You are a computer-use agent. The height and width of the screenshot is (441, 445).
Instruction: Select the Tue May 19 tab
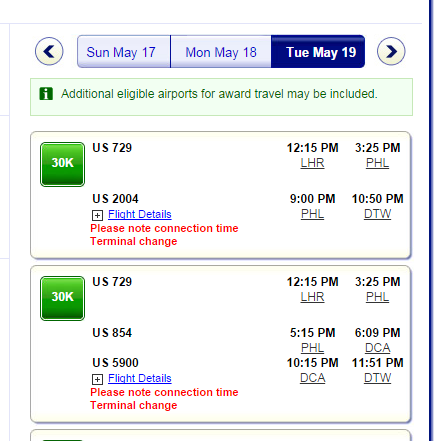(x=318, y=52)
